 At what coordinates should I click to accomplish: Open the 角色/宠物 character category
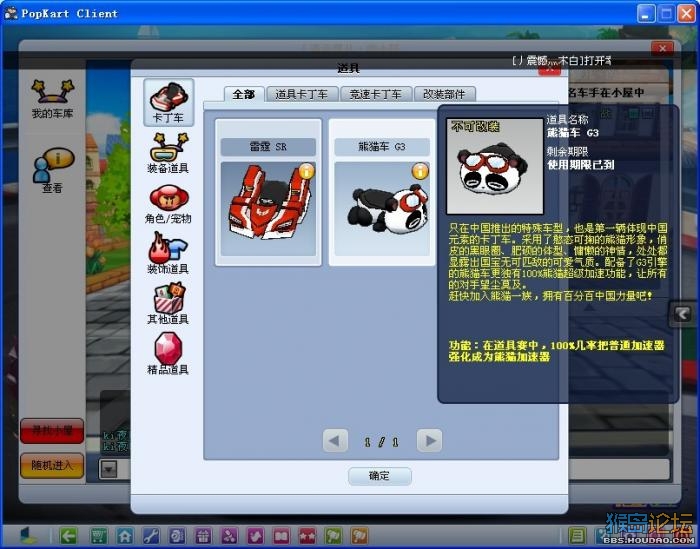pos(168,203)
